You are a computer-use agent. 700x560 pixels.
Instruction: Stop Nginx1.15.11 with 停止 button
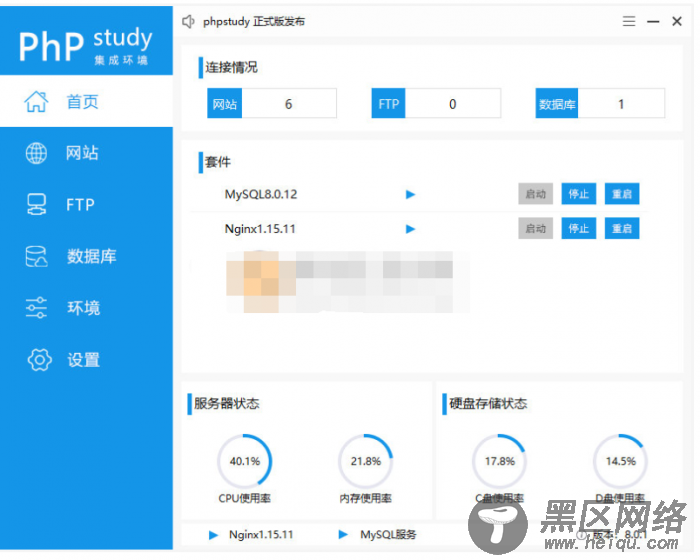coord(579,229)
